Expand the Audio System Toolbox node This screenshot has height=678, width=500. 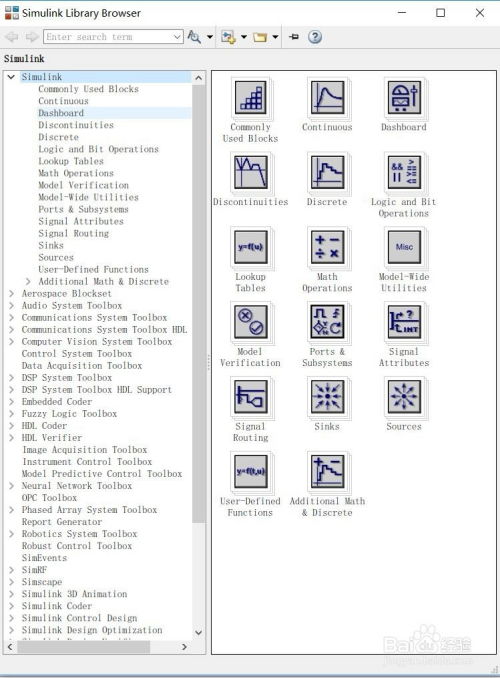pyautogui.click(x=12, y=306)
